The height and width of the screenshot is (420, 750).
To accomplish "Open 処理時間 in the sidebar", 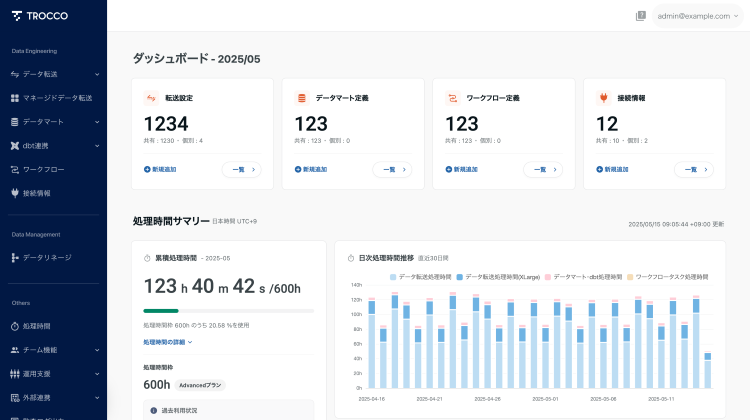I will tap(36, 326).
